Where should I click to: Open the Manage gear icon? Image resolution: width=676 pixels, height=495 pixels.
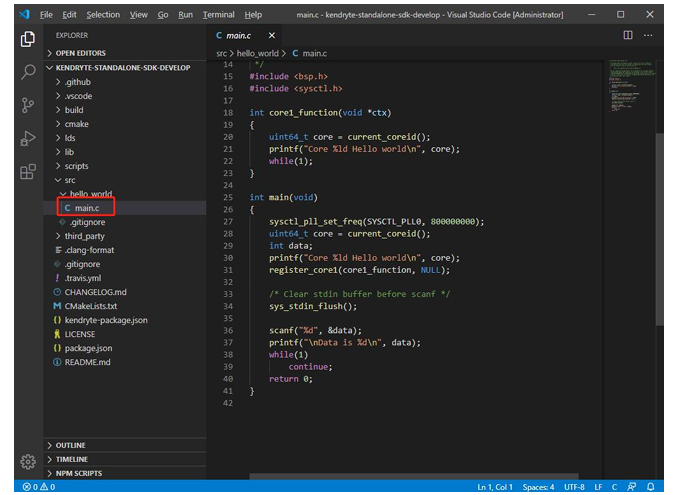tap(28, 462)
